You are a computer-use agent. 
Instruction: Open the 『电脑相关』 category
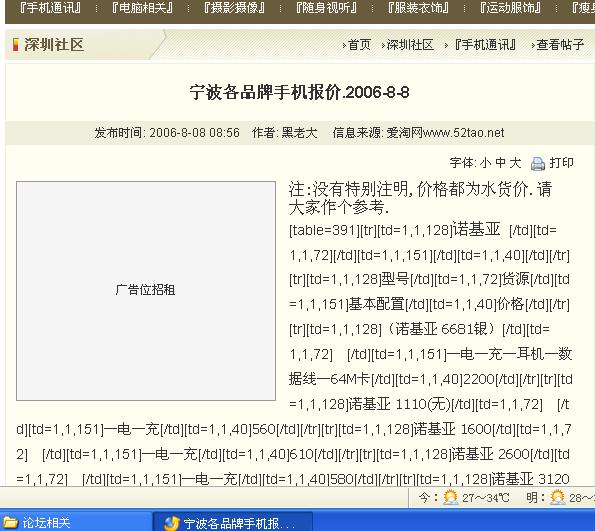142,8
